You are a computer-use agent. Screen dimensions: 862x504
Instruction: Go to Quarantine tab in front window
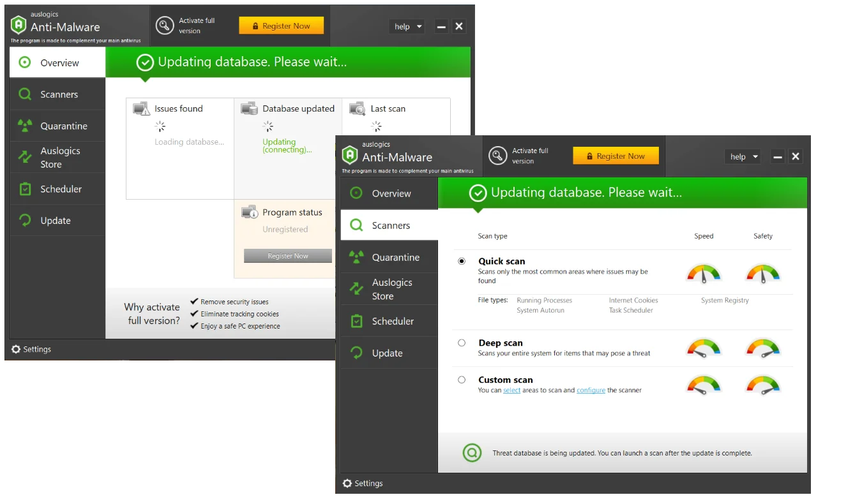[x=389, y=257]
